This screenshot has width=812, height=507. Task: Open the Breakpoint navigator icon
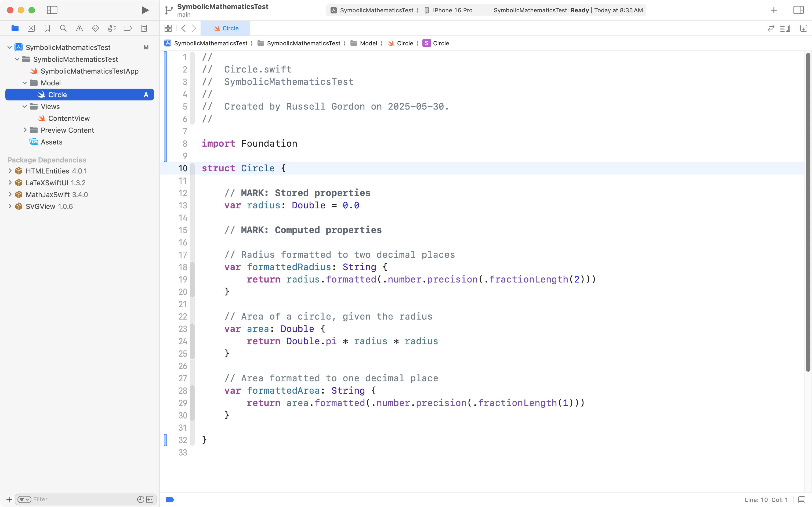127,28
